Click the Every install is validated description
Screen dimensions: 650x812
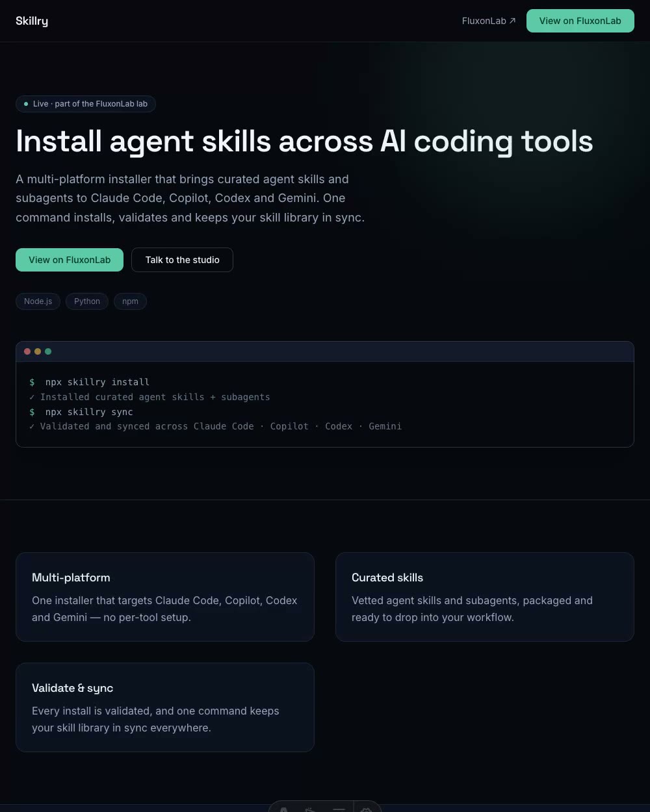point(155,719)
